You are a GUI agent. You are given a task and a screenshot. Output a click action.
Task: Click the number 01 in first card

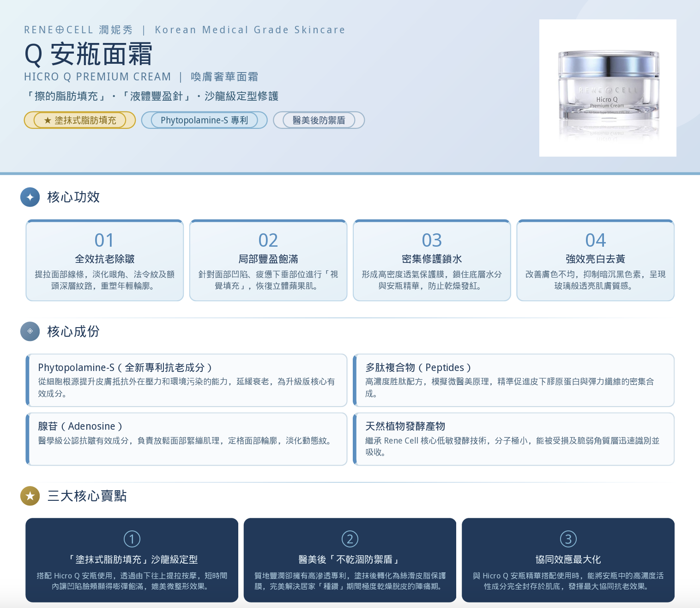(x=104, y=240)
